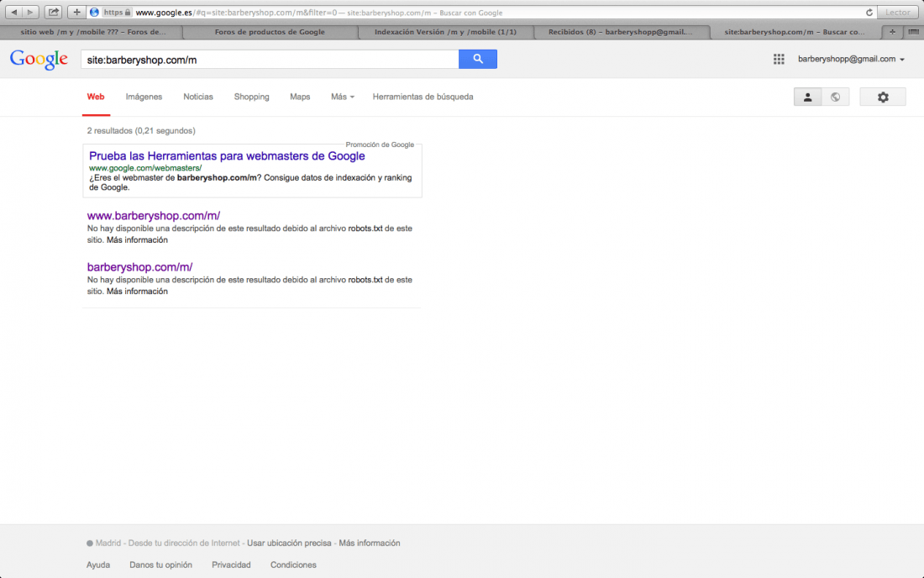Image resolution: width=924 pixels, height=578 pixels.
Task: Click '2 resultados (0,21 segundos)' text
Action: coord(141,131)
